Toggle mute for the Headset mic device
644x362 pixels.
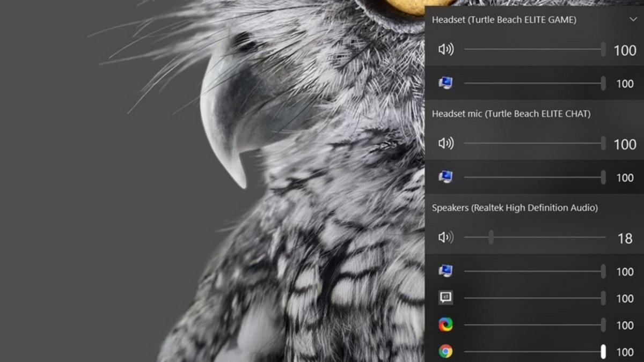tap(446, 144)
